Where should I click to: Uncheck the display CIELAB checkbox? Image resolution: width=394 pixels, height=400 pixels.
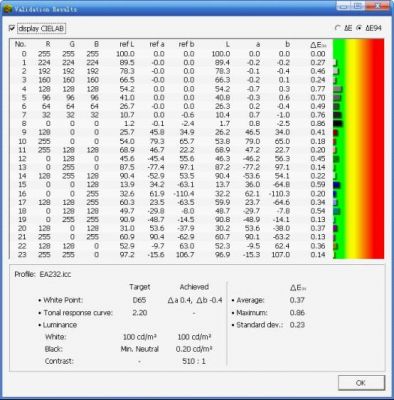coord(12,28)
